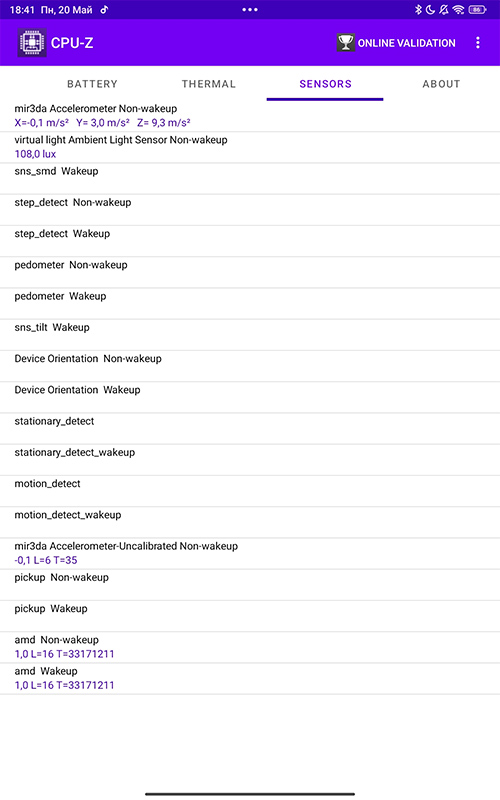Switch to the Battery tab
500x800 pixels.
[92, 84]
